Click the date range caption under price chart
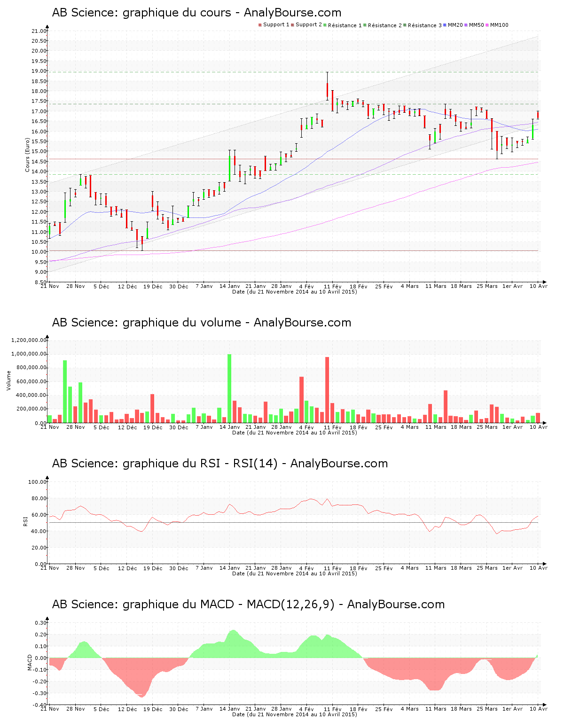 click(x=295, y=292)
